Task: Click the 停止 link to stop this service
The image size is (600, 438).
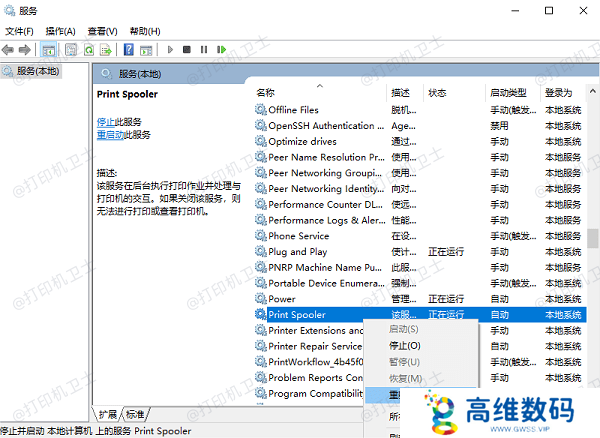Action: 105,121
